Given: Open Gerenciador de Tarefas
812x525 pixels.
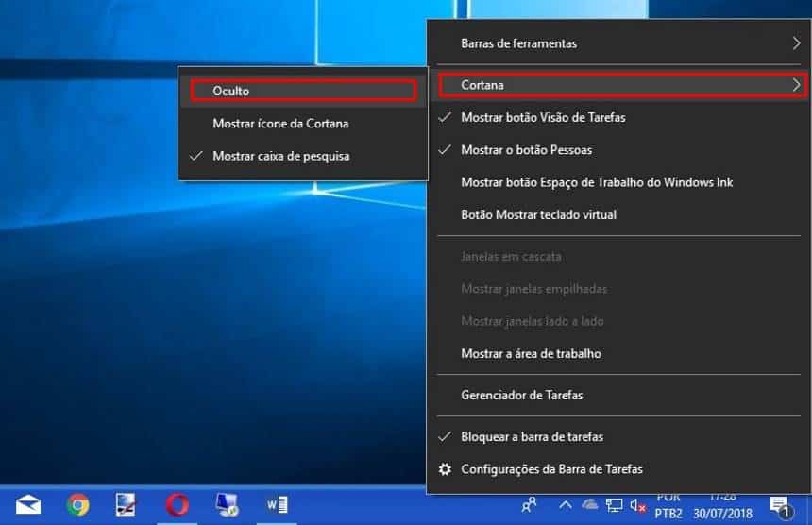Looking at the screenshot, I should point(618,395).
